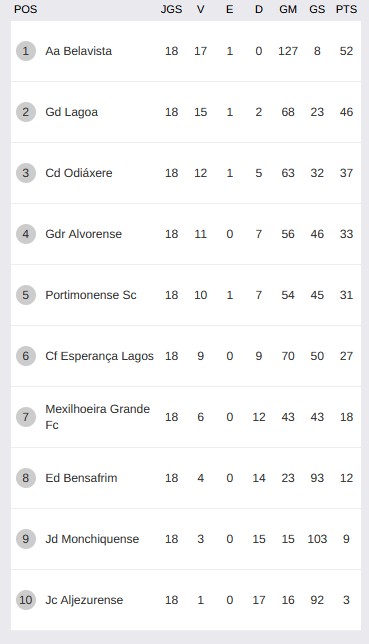Open the Jc Aljezurense team entry
This screenshot has height=644, width=369.
pyautogui.click(x=84, y=600)
